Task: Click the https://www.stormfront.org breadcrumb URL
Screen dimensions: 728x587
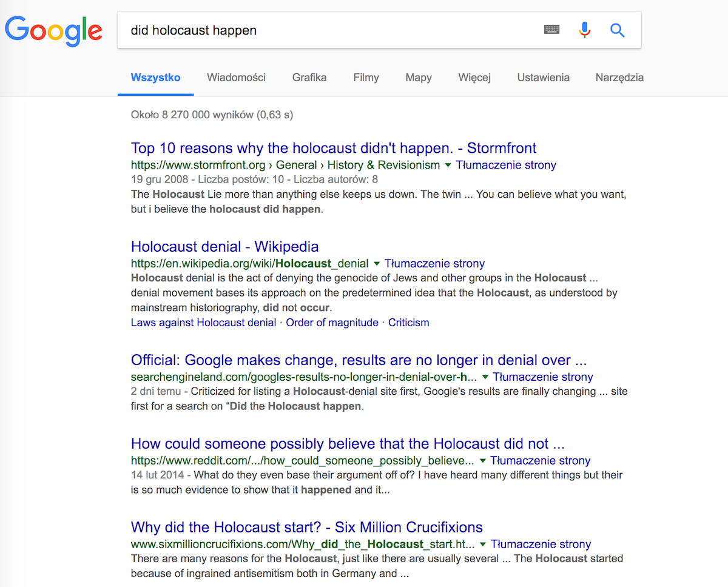Action: click(198, 165)
